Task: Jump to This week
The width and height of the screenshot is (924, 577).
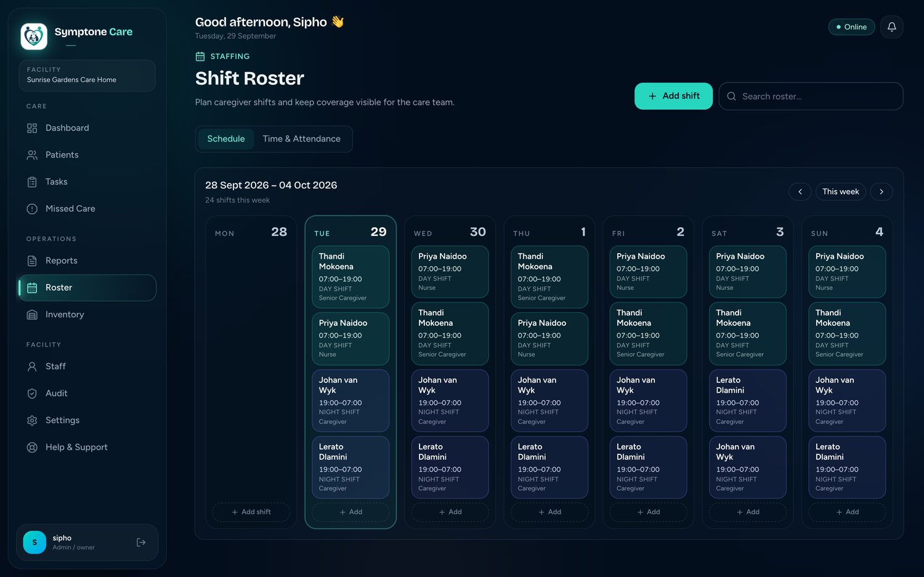Action: click(x=841, y=192)
